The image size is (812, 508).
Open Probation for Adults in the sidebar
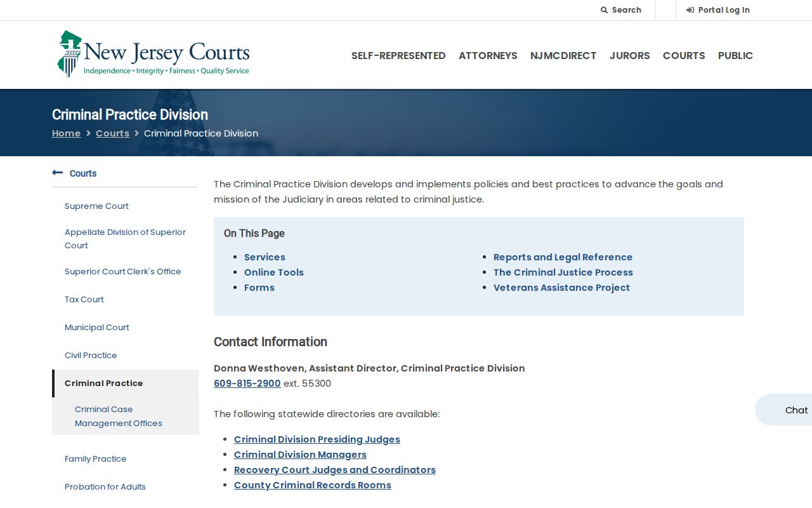point(105,486)
